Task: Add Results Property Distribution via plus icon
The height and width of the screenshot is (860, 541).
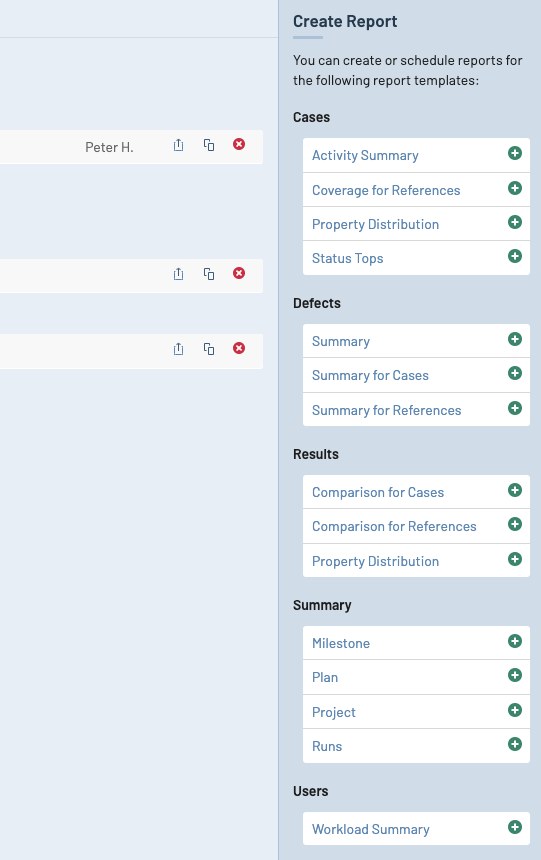Action: click(515, 559)
